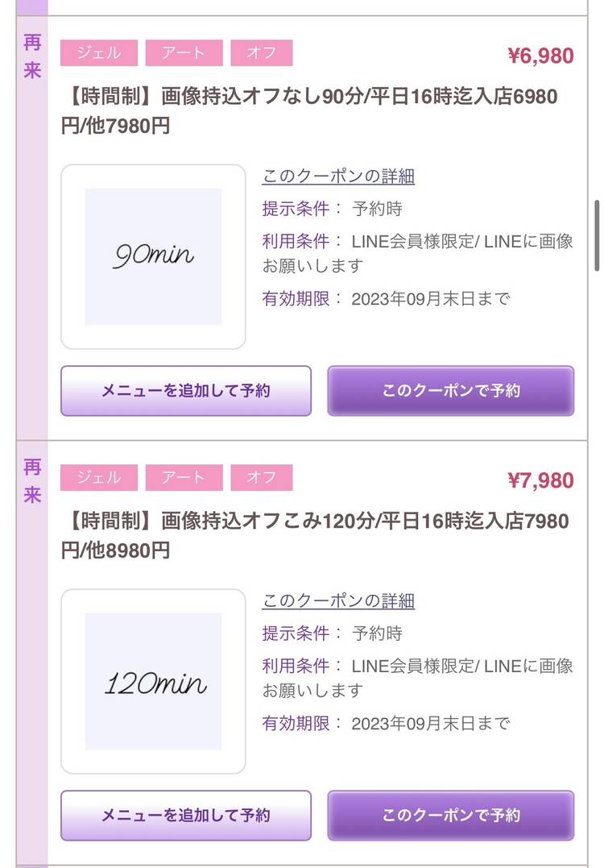Click the アート tag on ¥6,980 coupon

pos(184,53)
